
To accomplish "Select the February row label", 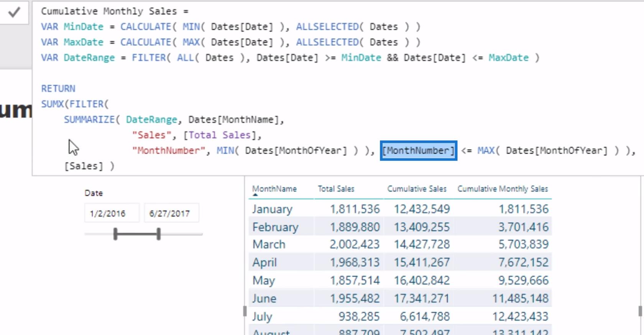I will [x=275, y=227].
